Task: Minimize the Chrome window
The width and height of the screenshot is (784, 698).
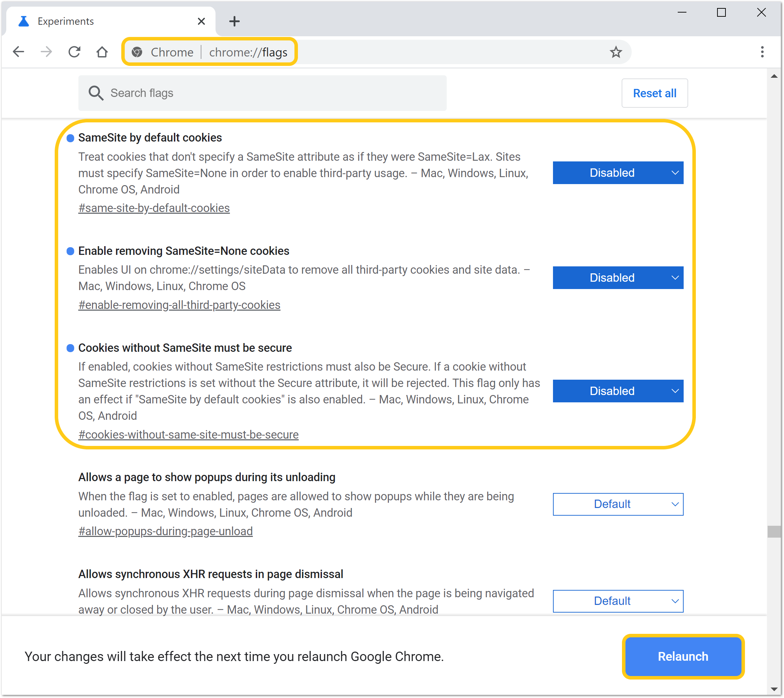Action: (682, 13)
